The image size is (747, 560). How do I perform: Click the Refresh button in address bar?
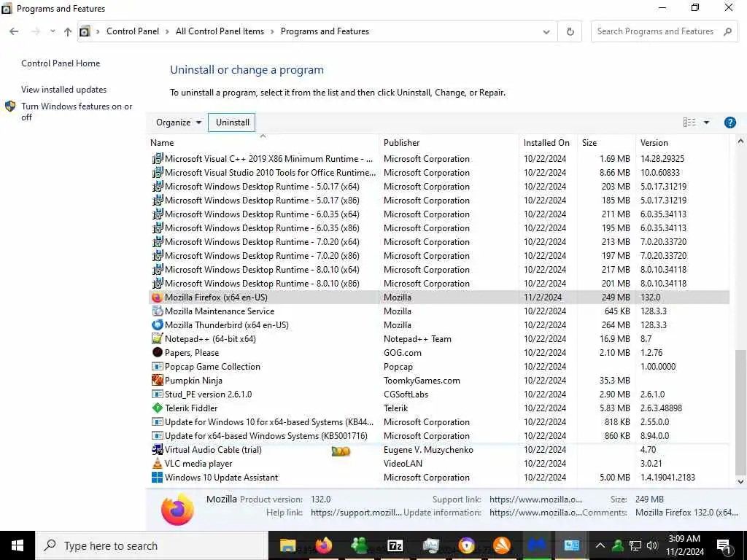[x=570, y=31]
